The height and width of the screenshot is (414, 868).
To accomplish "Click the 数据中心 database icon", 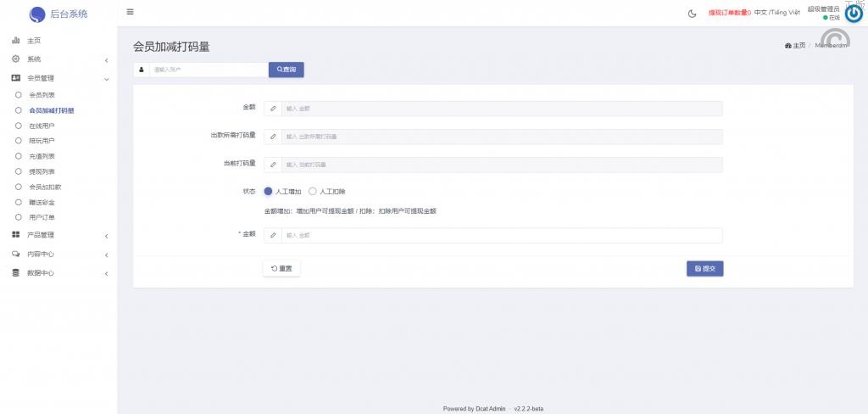I will click(x=15, y=273).
